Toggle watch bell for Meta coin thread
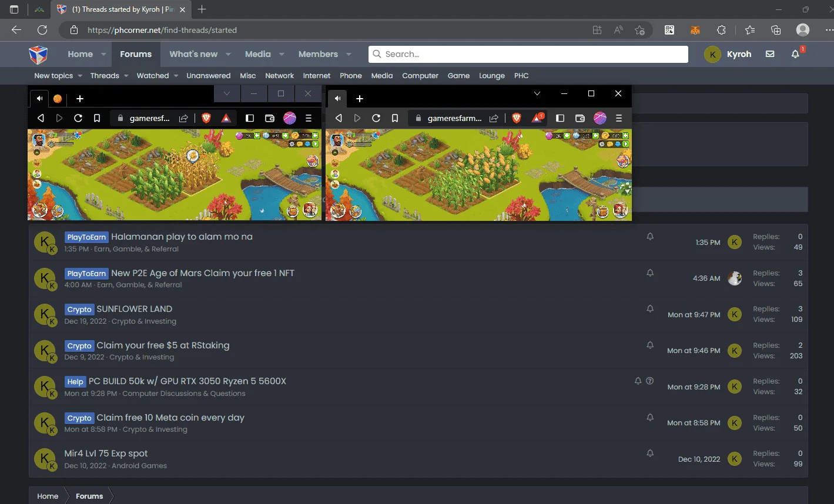The height and width of the screenshot is (504, 834). (x=650, y=417)
